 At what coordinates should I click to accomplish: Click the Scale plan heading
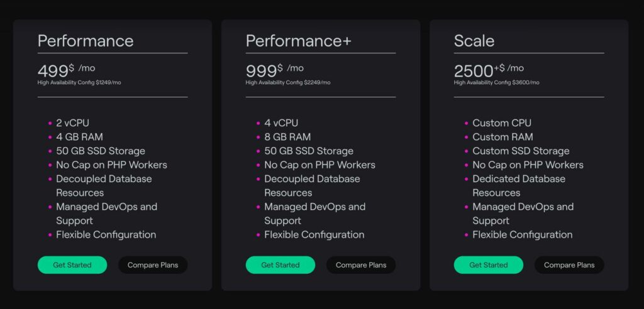click(x=474, y=41)
